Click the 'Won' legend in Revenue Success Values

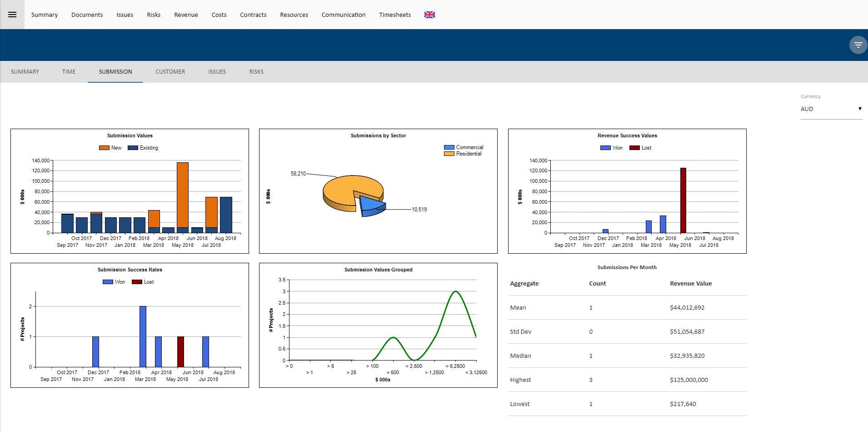click(606, 147)
